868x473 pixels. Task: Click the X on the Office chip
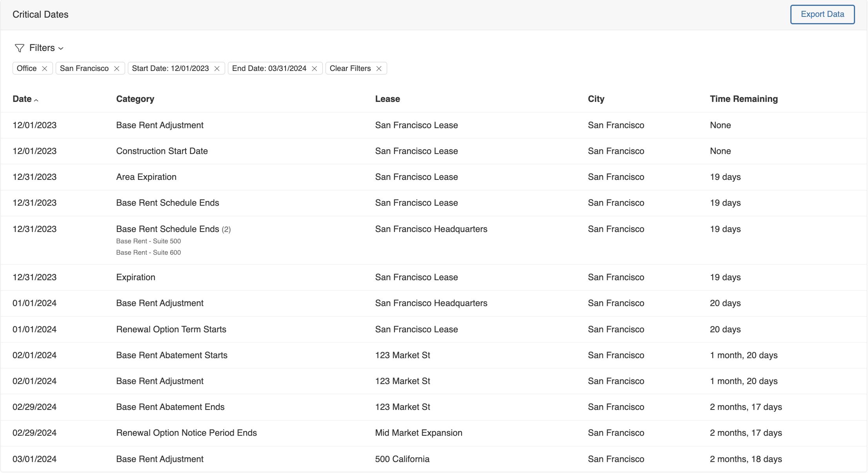45,68
